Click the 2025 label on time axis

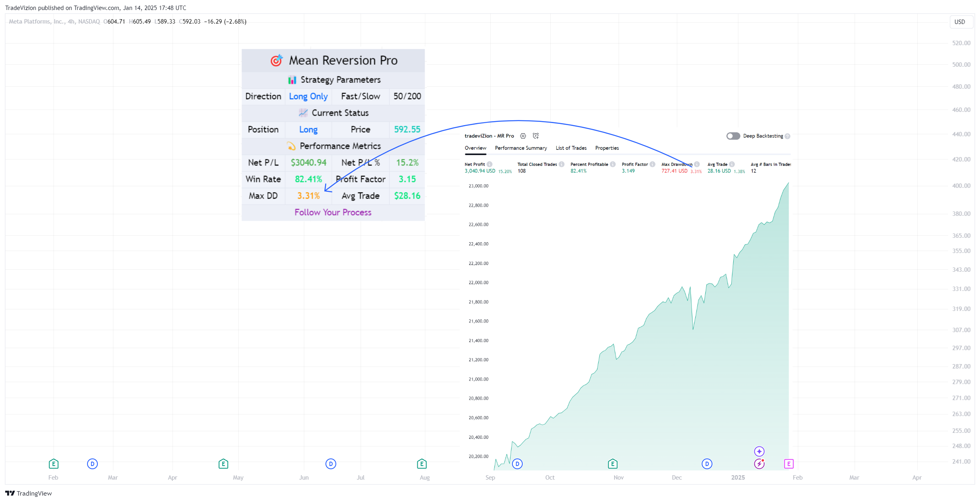[738, 478]
